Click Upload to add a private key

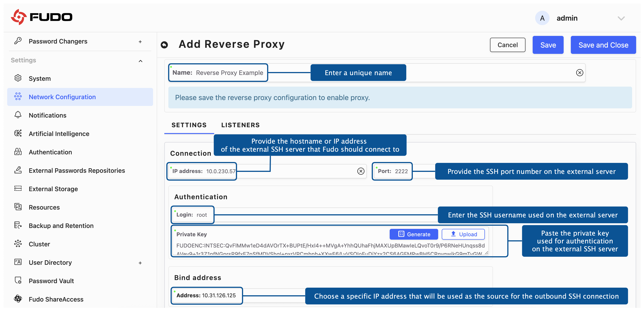click(x=463, y=234)
